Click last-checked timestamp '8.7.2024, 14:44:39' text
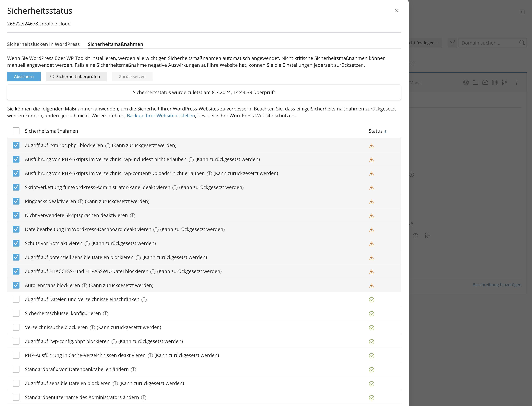532x406 pixels. (x=232, y=92)
